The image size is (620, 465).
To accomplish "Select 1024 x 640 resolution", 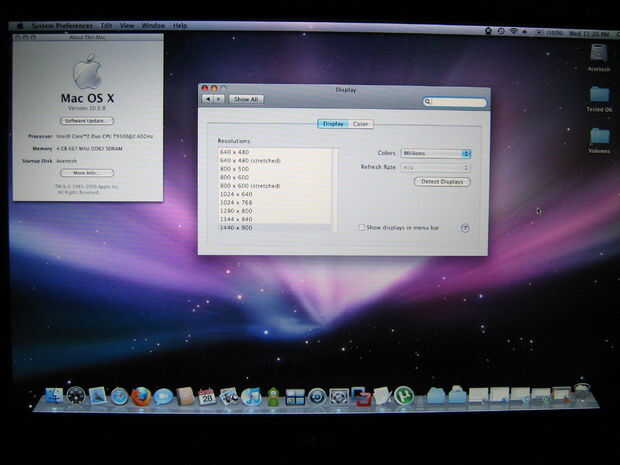I will pyautogui.click(x=274, y=194).
